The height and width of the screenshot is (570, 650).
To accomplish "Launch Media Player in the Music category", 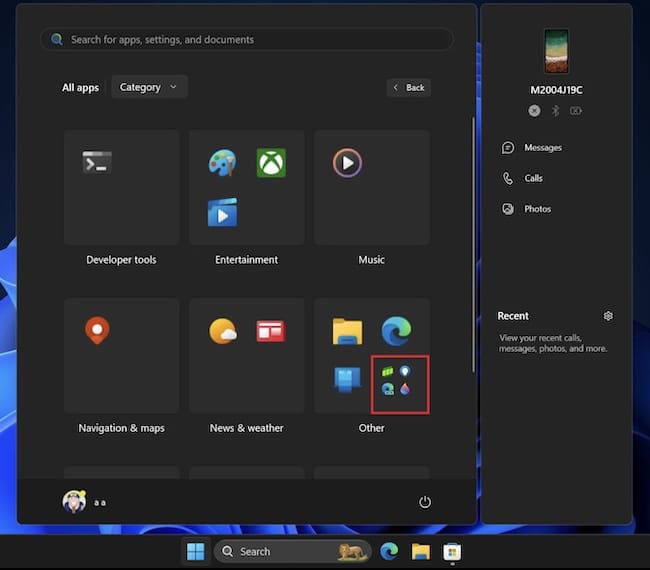I will [x=347, y=163].
